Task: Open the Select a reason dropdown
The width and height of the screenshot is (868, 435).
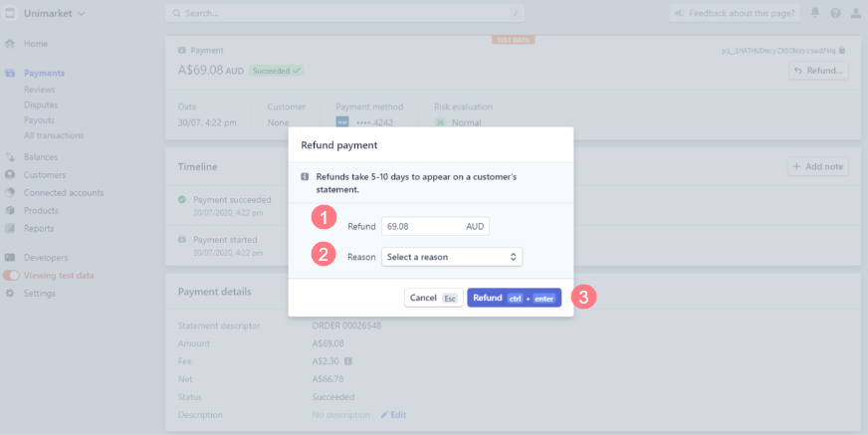Action: click(452, 257)
